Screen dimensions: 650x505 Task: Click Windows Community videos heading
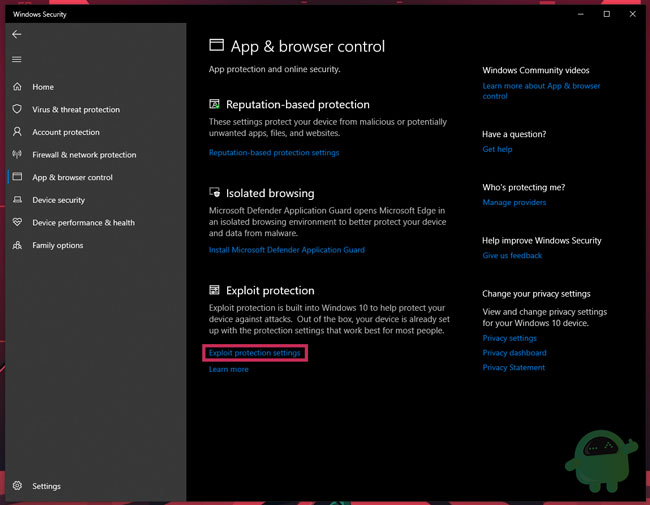(536, 70)
